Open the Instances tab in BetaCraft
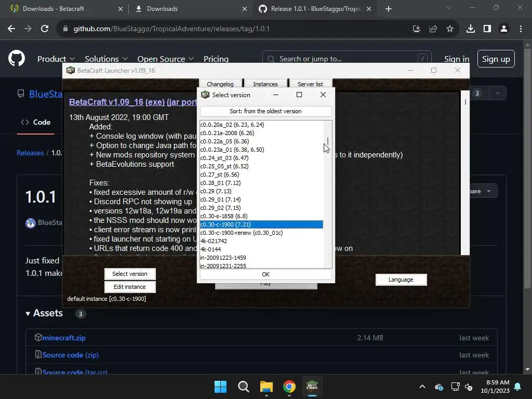532x399 pixels. (265, 84)
